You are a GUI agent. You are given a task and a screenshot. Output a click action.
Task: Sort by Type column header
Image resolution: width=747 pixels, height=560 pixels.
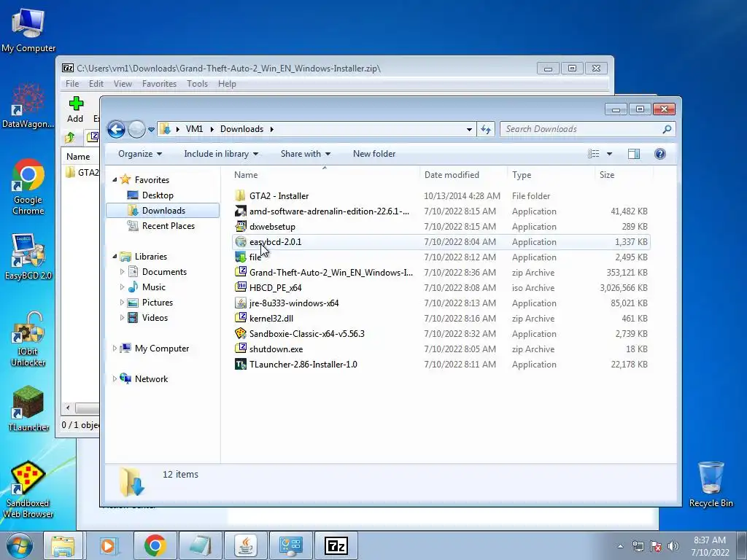(551, 175)
